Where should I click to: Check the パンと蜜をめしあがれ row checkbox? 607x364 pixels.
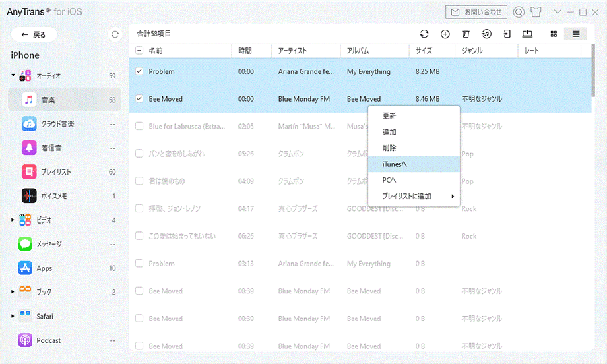pyautogui.click(x=139, y=154)
